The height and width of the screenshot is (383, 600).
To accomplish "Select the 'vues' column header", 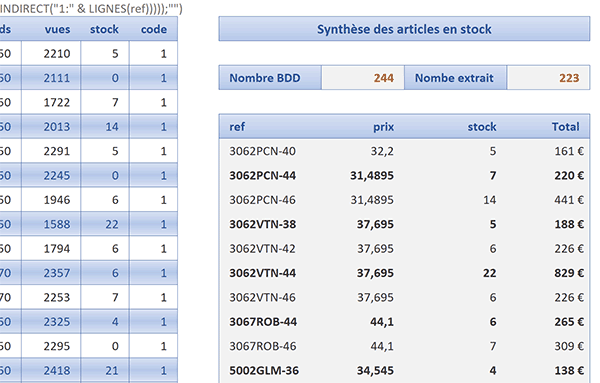I will (51, 29).
